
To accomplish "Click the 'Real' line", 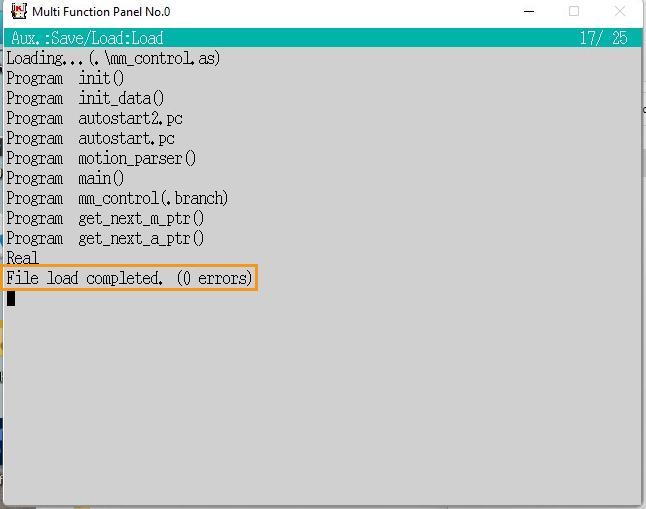I will pyautogui.click(x=23, y=258).
